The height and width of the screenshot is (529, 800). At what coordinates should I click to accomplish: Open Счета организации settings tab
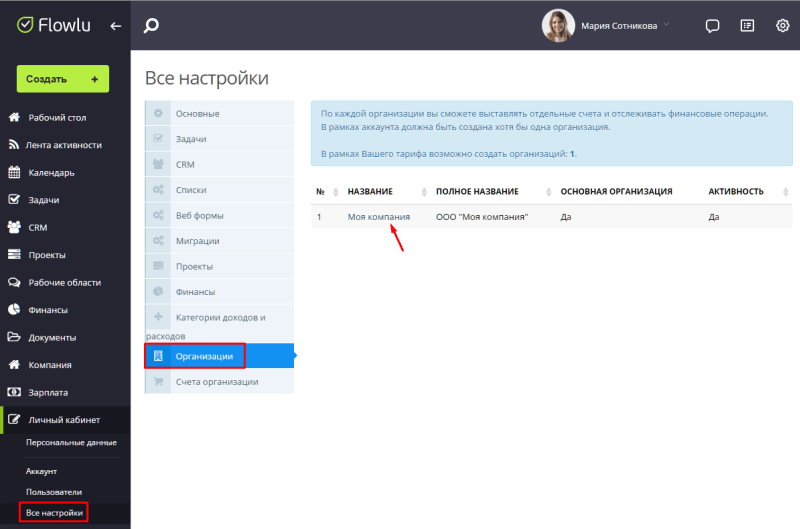(x=217, y=382)
